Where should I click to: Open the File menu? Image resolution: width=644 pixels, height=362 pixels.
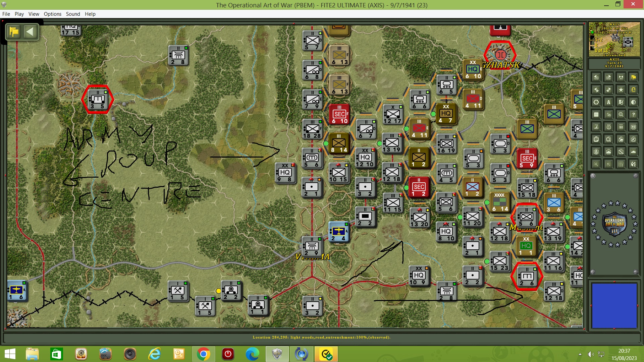6,14
